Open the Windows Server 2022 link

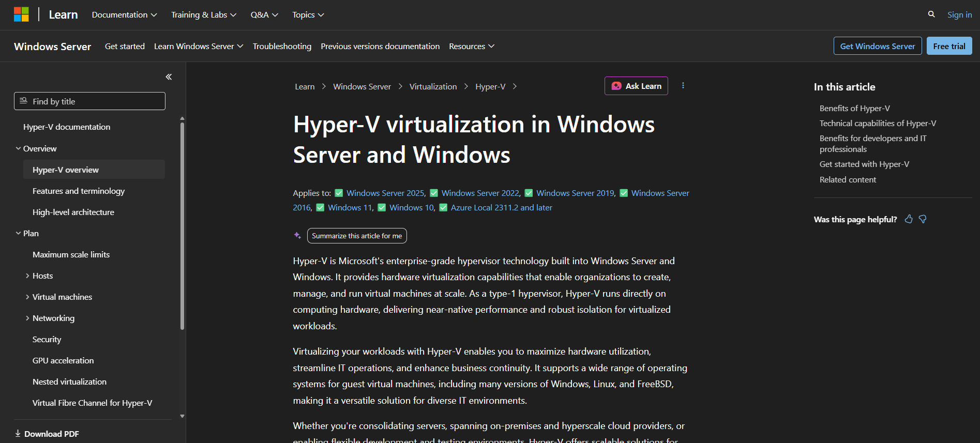[480, 193]
